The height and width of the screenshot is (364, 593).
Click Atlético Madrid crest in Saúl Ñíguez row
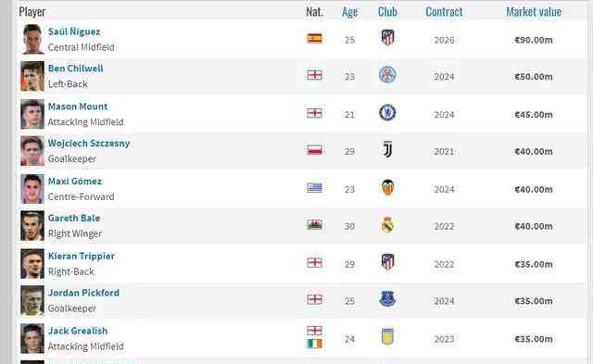tap(387, 37)
